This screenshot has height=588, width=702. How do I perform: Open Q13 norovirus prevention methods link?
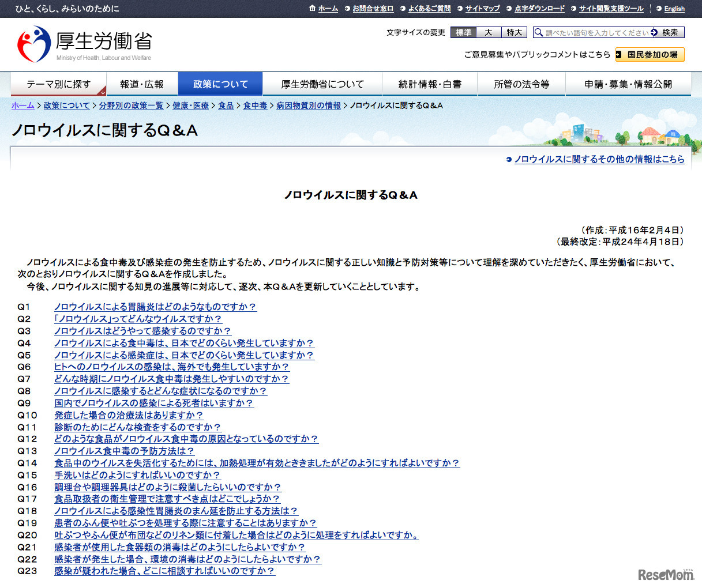pyautogui.click(x=124, y=451)
